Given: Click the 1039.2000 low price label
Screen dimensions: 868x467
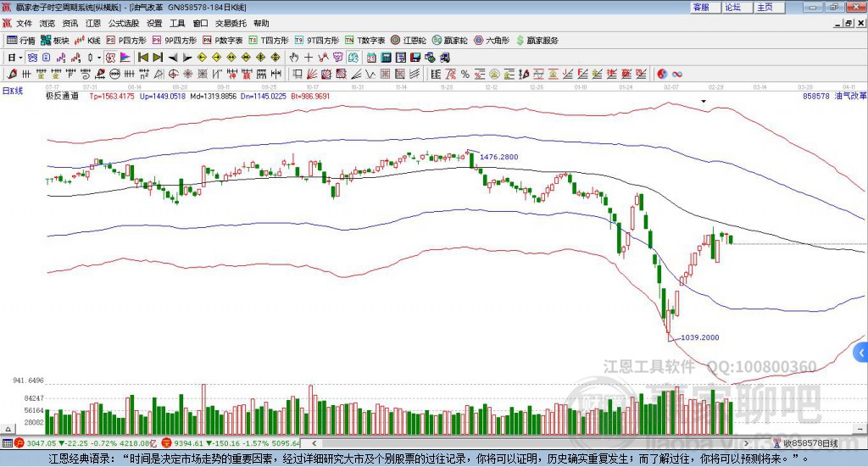Looking at the screenshot, I should point(699,337).
